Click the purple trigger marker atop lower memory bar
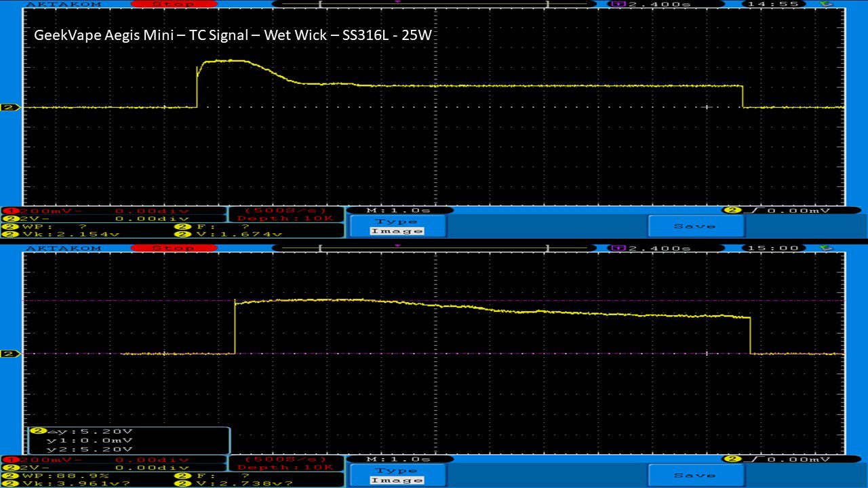The width and height of the screenshot is (868, 488). point(397,245)
